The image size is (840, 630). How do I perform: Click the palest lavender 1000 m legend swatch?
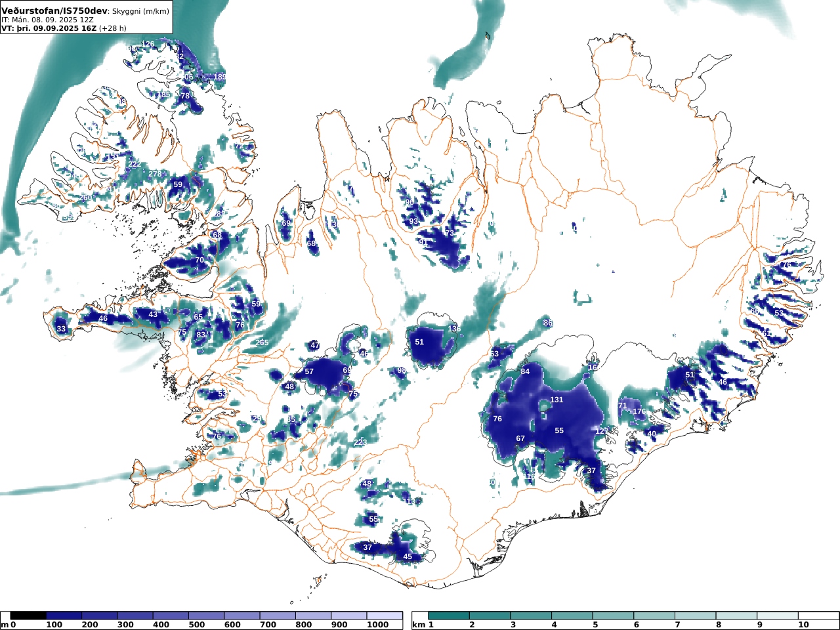385,616
